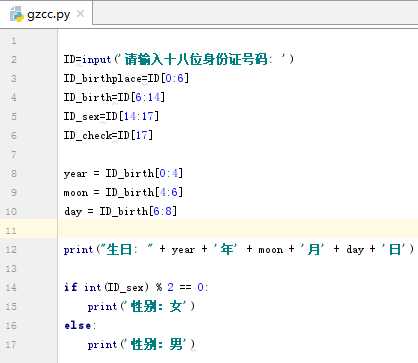Click the print('性别：男') line

click(141, 345)
